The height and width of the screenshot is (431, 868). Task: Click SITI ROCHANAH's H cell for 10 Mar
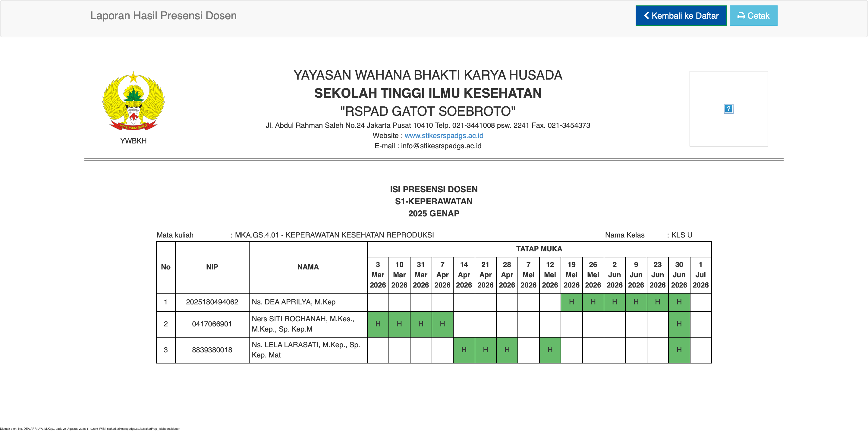[x=399, y=324]
